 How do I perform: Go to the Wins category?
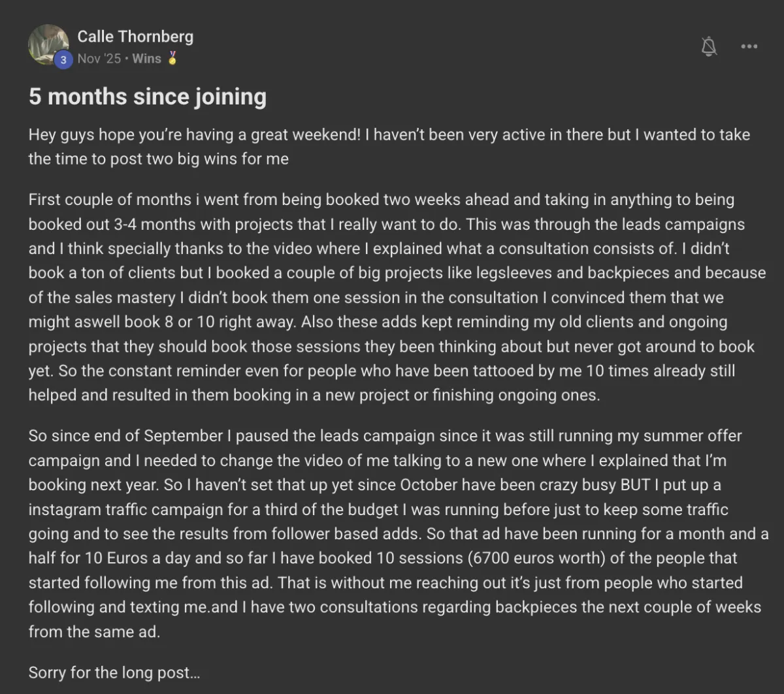pos(146,59)
